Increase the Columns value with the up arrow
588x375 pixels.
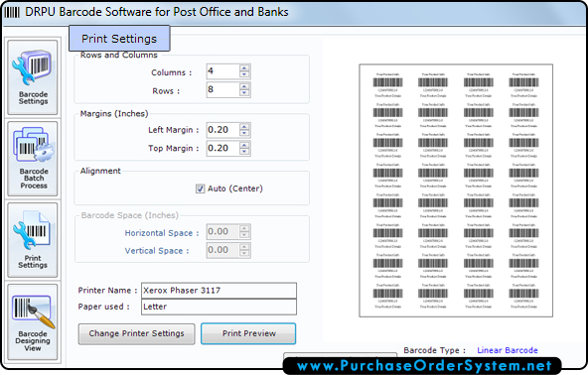pos(244,68)
